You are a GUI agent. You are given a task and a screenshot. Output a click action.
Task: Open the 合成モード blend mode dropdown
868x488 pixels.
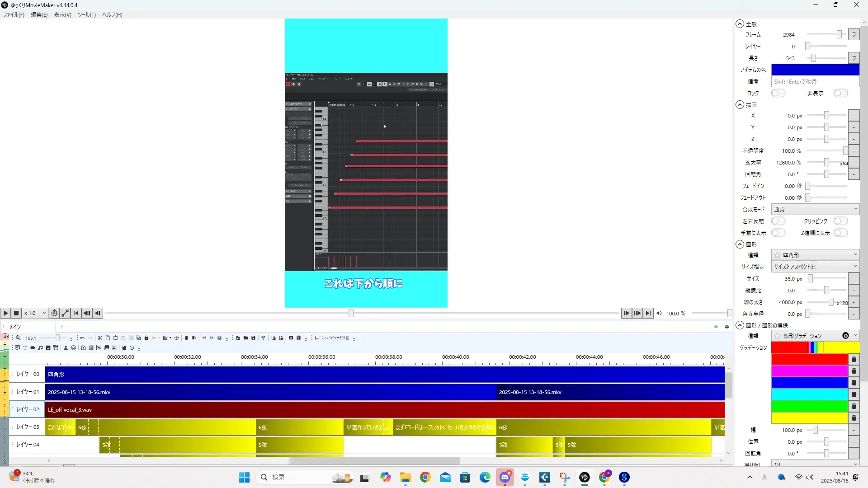(815, 209)
